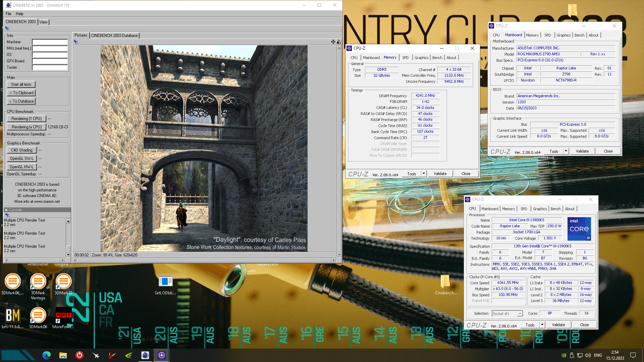Open Bench tab in bottom CPU-Z window
Viewport: 644px width, 362px height.
(555, 209)
